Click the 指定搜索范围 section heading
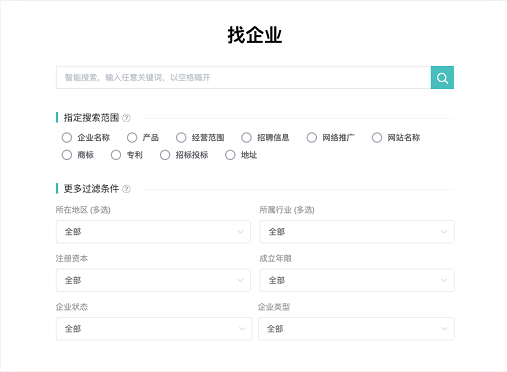Viewport: 507px width, 372px height. pyautogui.click(x=91, y=118)
